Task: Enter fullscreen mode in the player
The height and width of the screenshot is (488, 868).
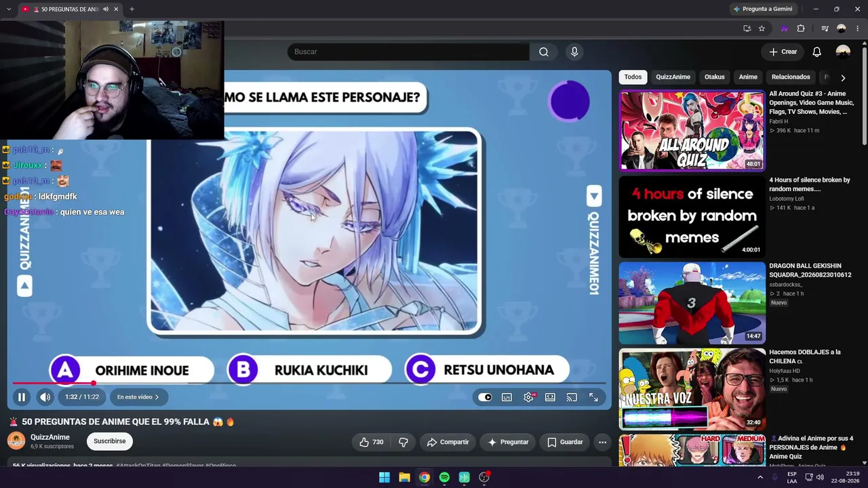Action: click(x=593, y=397)
